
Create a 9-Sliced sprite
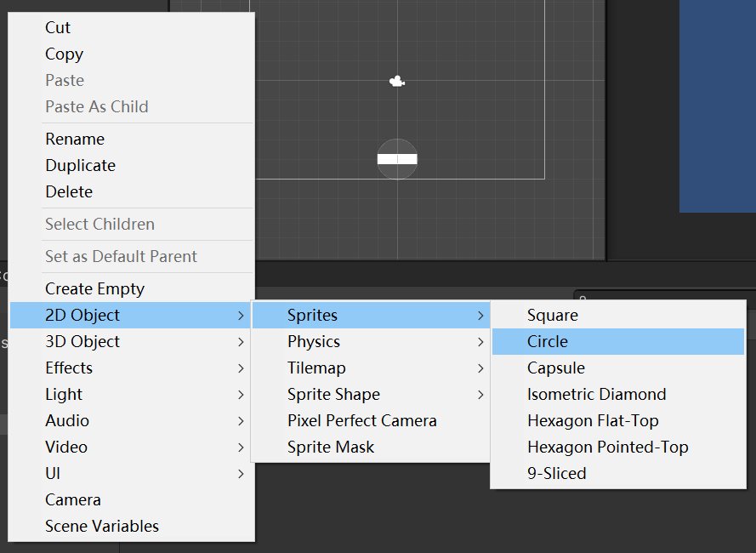(556, 474)
